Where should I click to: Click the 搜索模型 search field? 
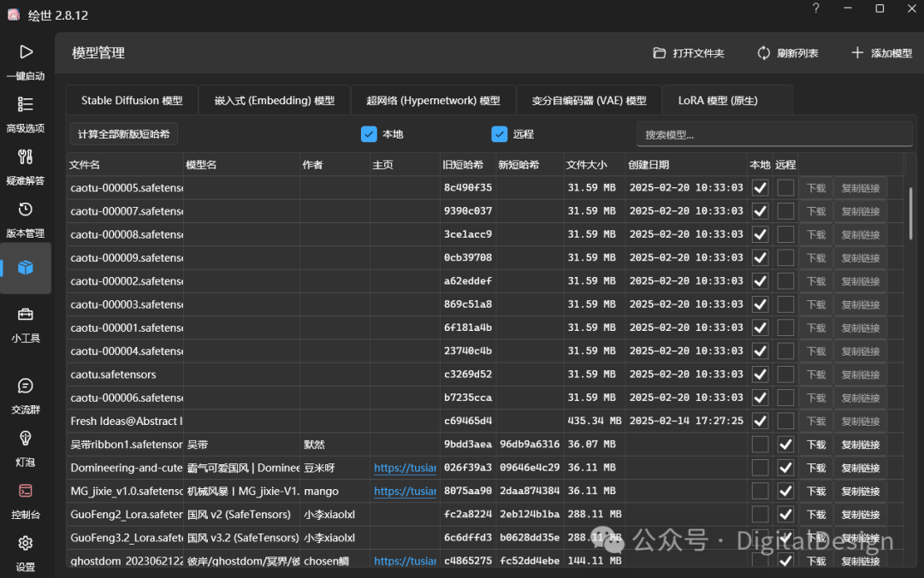[x=774, y=134]
